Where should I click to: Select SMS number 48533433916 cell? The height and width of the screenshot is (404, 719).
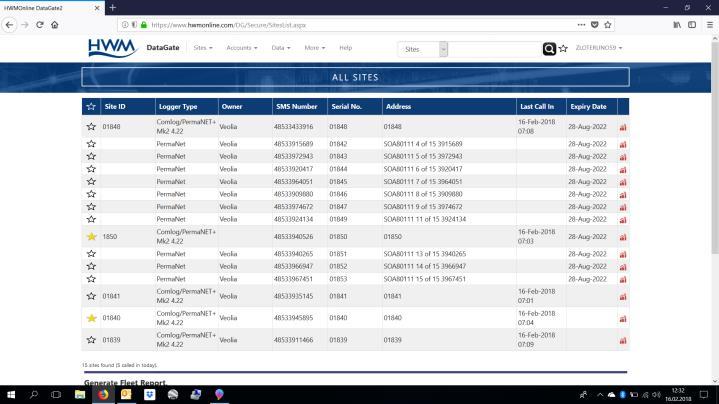click(x=293, y=127)
